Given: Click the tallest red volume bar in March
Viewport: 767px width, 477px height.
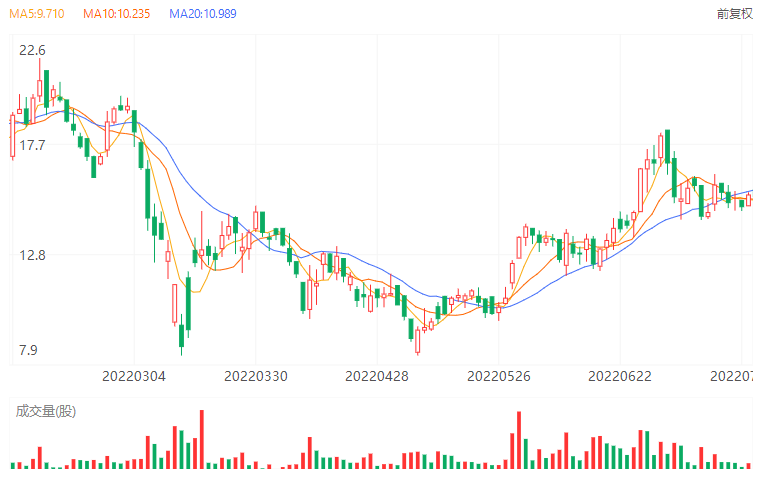Looking at the screenshot, I should (202, 439).
